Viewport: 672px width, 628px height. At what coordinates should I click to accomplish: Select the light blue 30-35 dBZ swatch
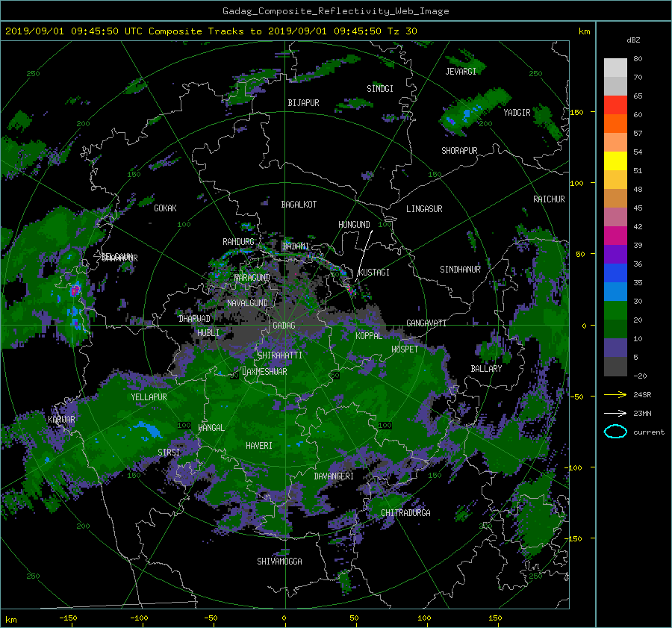615,291
